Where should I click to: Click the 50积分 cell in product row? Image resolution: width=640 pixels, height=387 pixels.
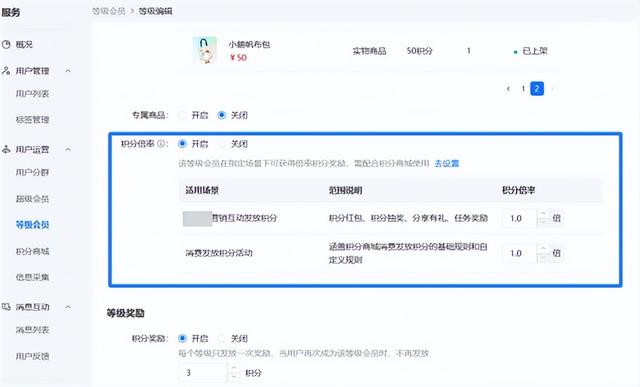click(420, 51)
